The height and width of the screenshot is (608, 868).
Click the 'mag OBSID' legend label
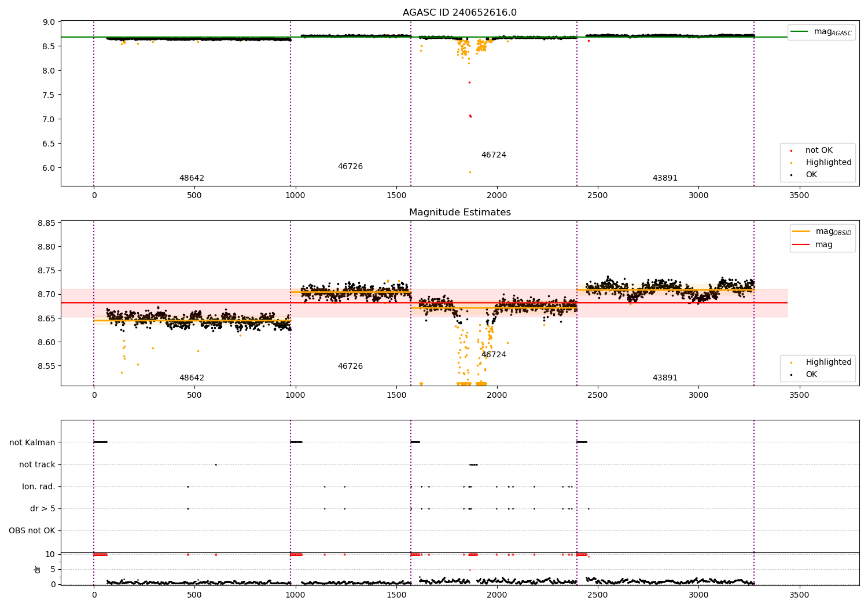[x=833, y=232]
